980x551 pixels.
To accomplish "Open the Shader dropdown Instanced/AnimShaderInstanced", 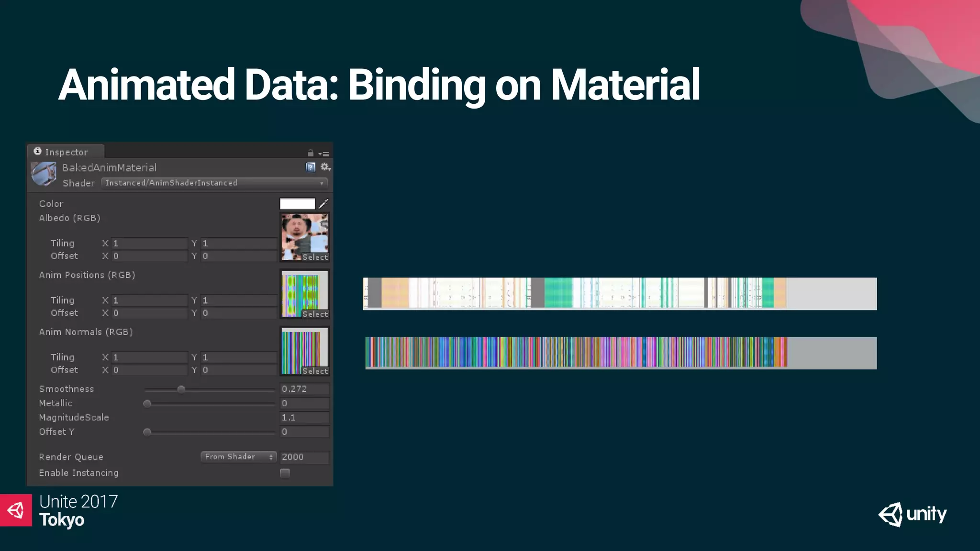I will point(214,183).
